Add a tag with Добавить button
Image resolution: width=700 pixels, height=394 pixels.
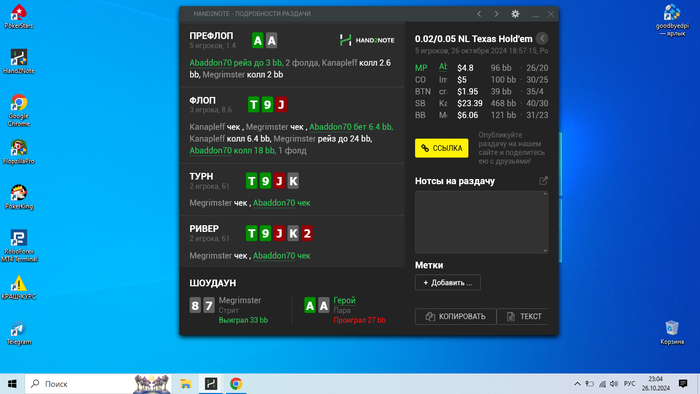click(448, 282)
